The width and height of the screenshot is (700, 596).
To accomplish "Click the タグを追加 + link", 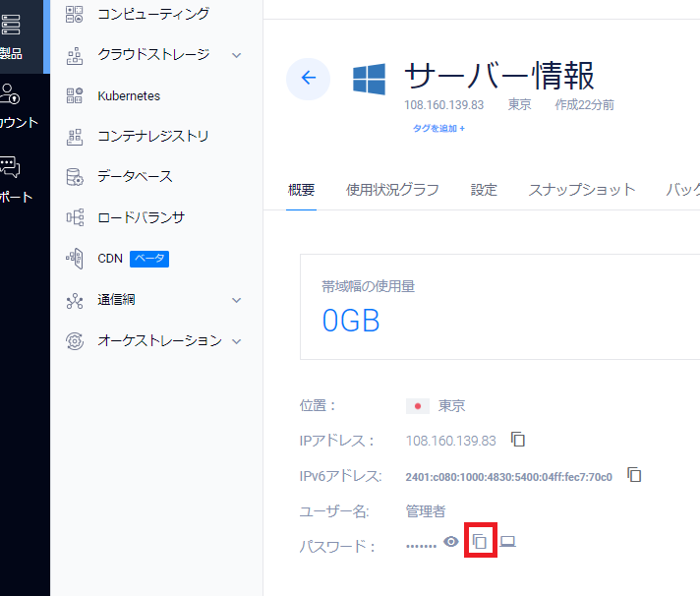I will (438, 129).
